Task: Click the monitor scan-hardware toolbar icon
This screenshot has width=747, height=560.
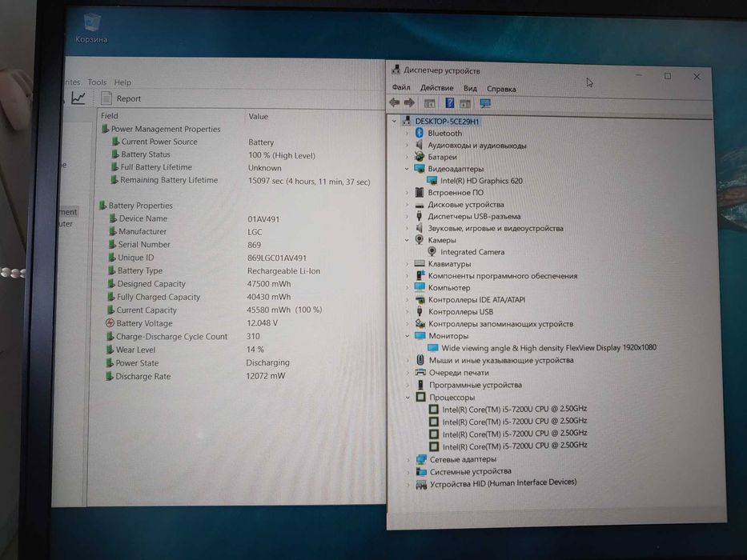Action: [x=485, y=103]
